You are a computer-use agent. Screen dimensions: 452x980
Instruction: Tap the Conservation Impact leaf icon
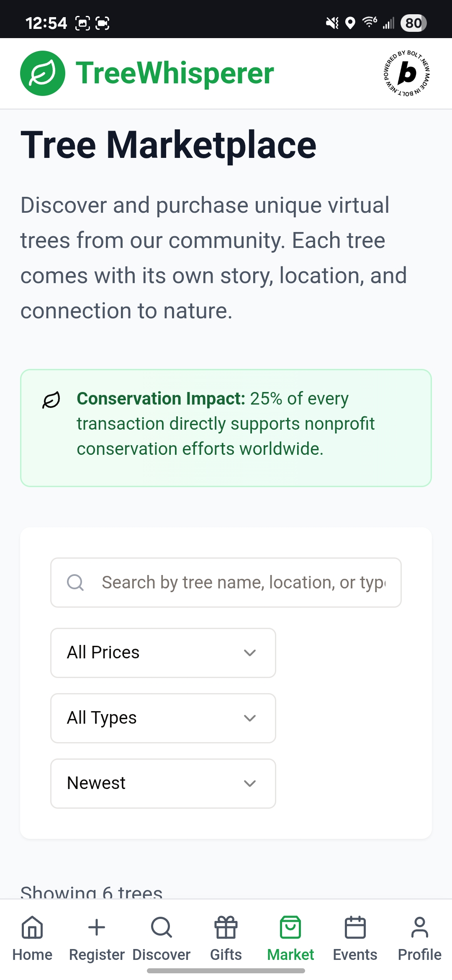(x=51, y=400)
